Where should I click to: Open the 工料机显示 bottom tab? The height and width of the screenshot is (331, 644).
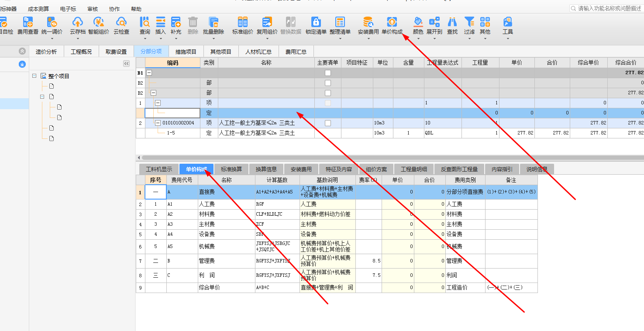coord(159,169)
